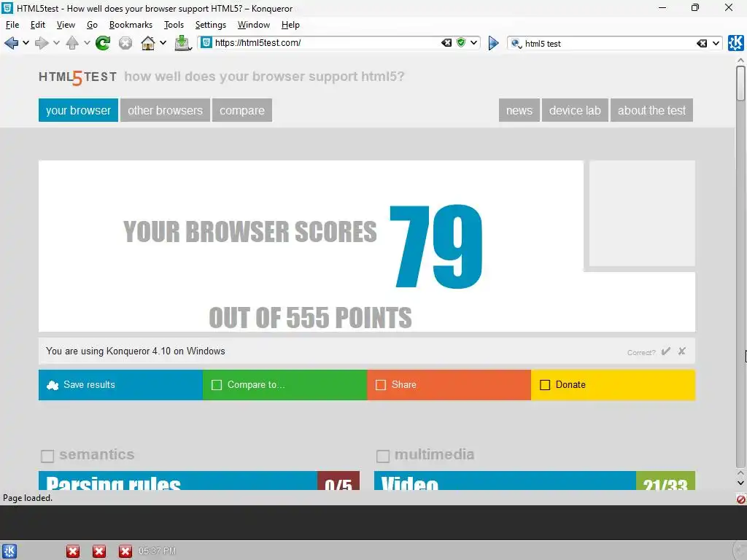Open the Home page house icon
Image resolution: width=747 pixels, height=560 pixels.
(147, 43)
